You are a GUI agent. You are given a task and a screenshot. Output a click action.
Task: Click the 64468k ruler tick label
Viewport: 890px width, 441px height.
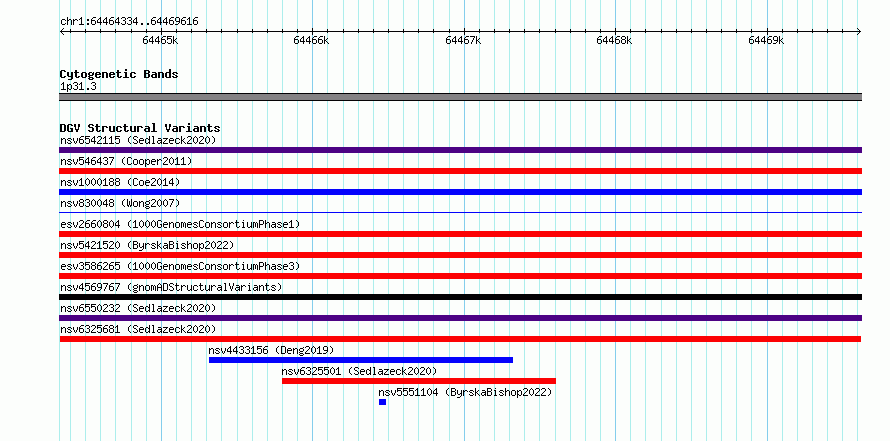click(x=614, y=40)
